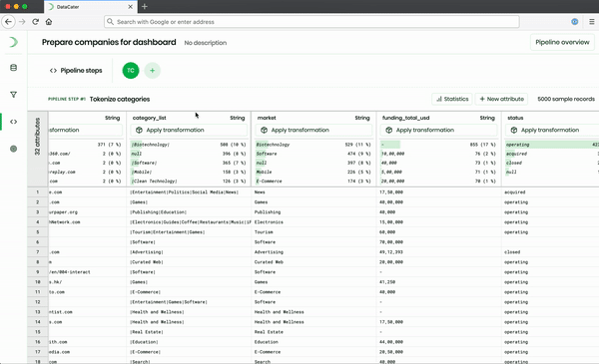Apply transformation to category_list column

pos(189,130)
